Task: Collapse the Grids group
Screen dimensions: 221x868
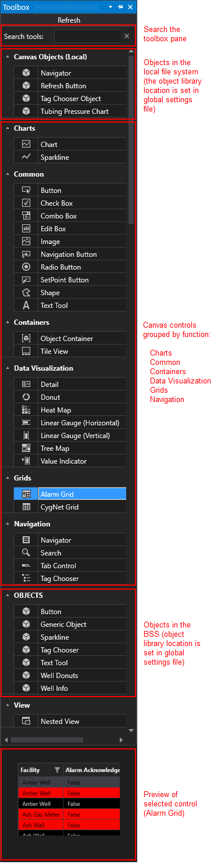Action: pyautogui.click(x=7, y=478)
